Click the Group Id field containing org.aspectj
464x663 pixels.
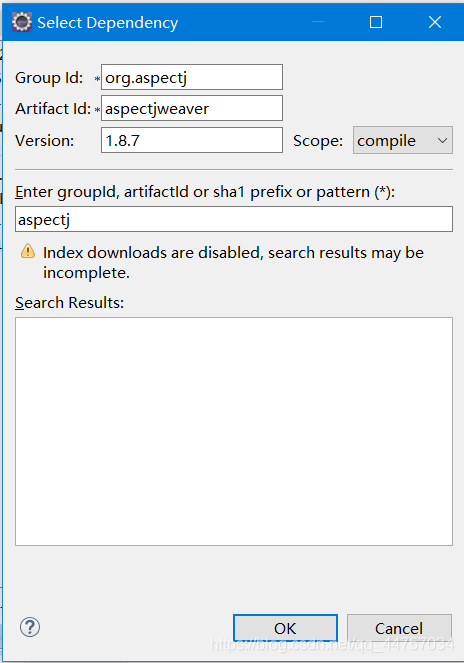coord(192,77)
